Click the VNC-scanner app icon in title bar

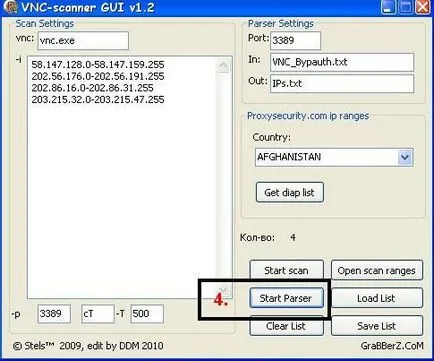(10, 7)
